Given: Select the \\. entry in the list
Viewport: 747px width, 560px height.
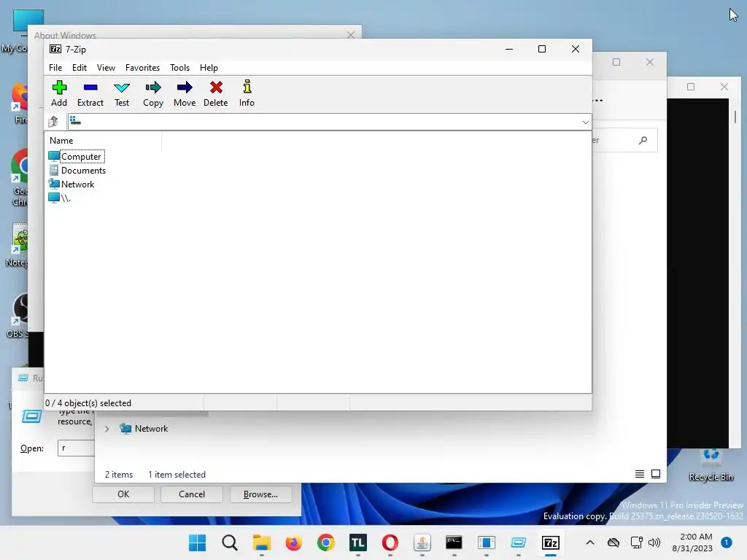Looking at the screenshot, I should point(60,198).
